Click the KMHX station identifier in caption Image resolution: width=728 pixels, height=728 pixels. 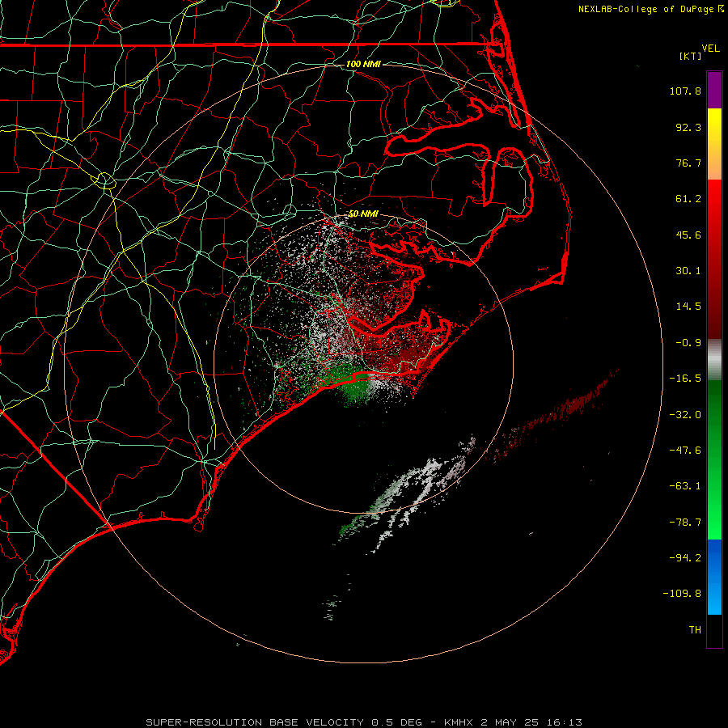point(459,722)
